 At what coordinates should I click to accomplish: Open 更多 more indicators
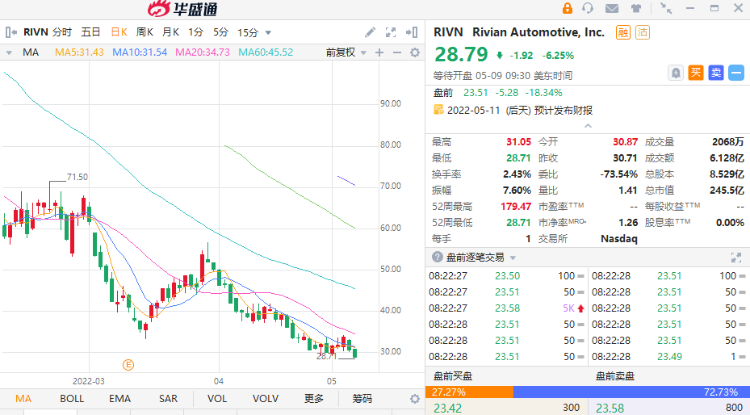pyautogui.click(x=314, y=399)
